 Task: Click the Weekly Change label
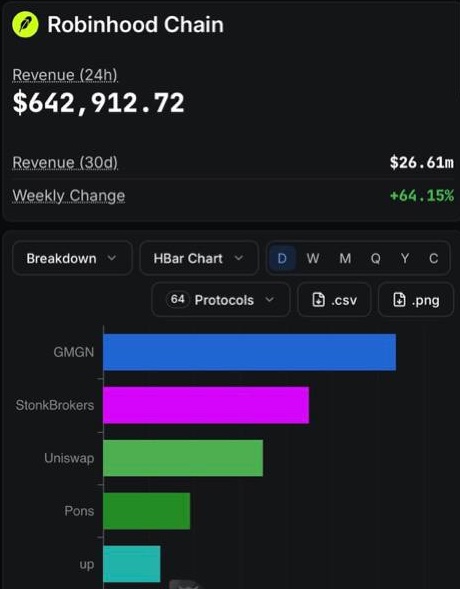coord(69,196)
